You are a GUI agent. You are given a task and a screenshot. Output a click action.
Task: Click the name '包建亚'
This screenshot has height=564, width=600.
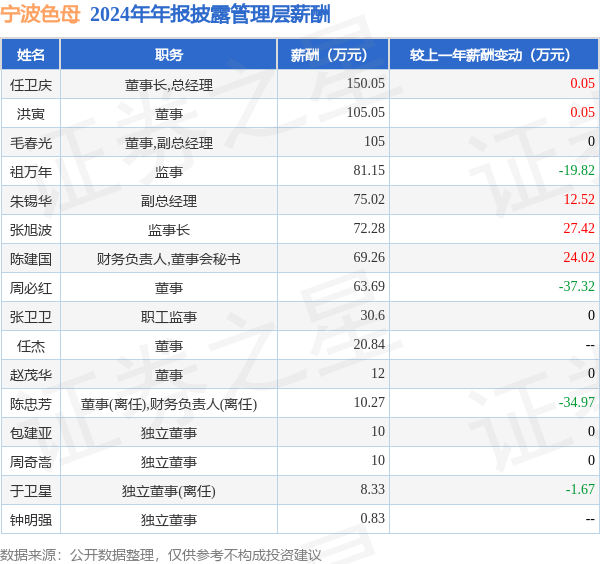tap(31, 433)
